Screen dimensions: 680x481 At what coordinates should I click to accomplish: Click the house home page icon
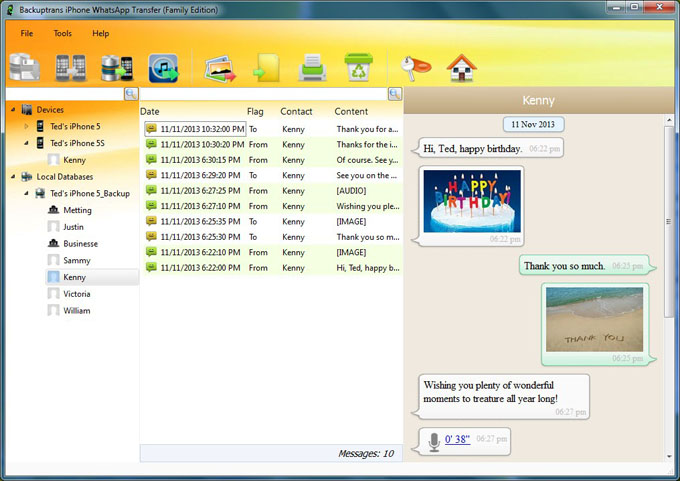tap(462, 68)
